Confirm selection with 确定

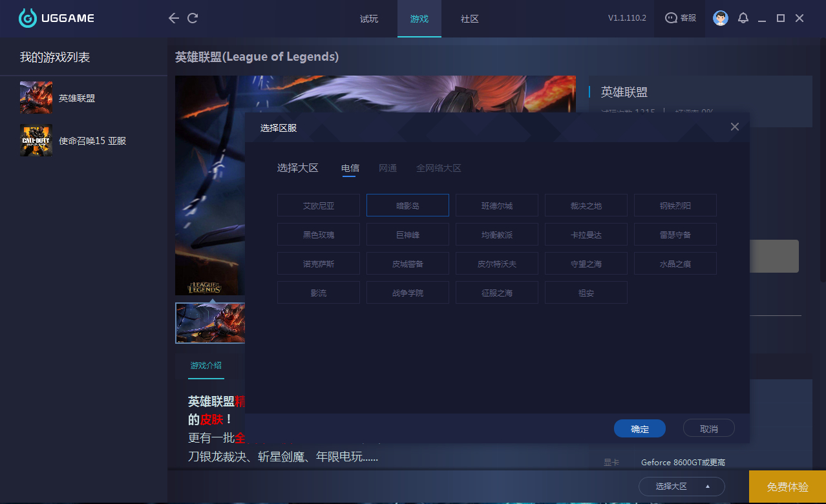640,428
